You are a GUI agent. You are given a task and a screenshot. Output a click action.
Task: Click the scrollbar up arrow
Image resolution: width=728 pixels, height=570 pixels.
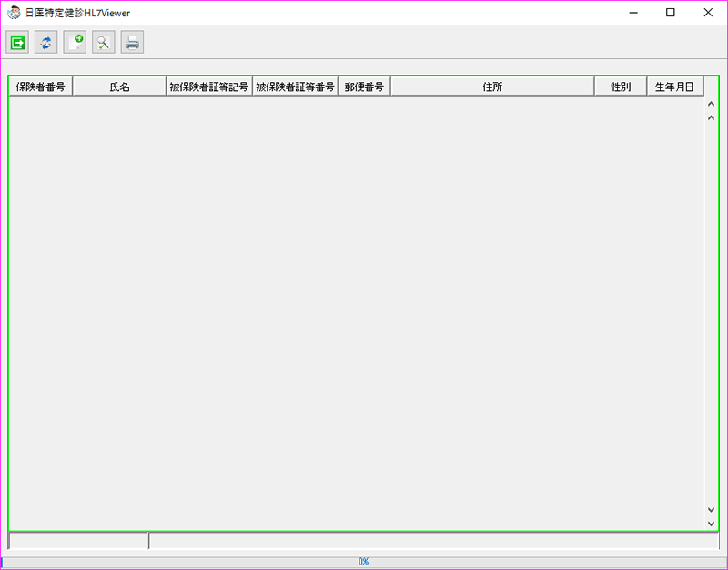pos(711,104)
